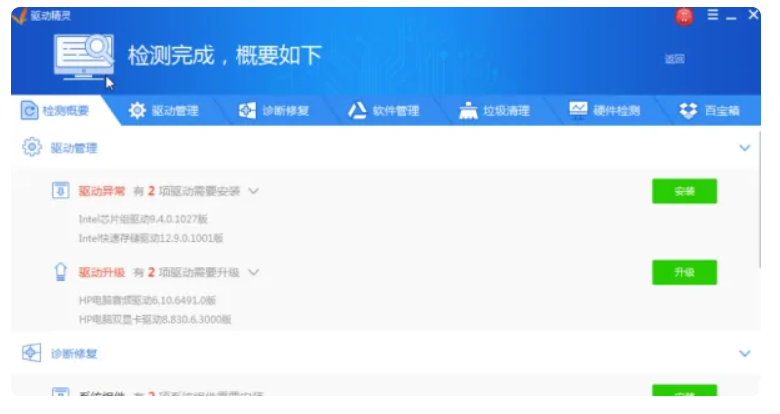The width and height of the screenshot is (780, 414).
Task: Expand the 驱动升级 details dropdown arrow
Action: coord(254,272)
